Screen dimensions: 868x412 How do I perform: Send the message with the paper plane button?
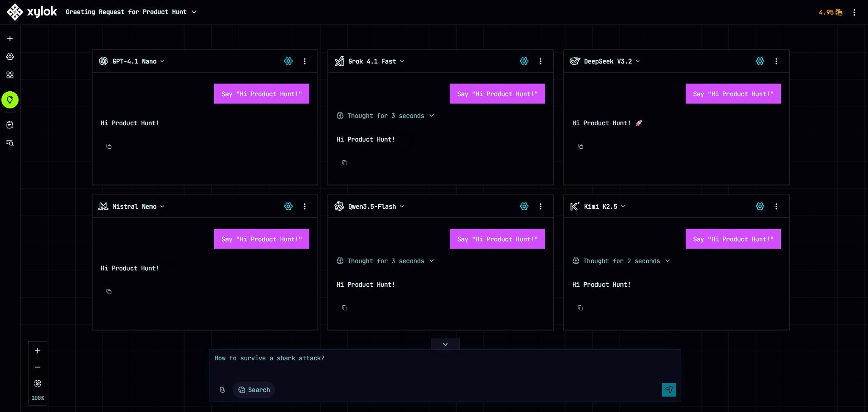(x=669, y=390)
